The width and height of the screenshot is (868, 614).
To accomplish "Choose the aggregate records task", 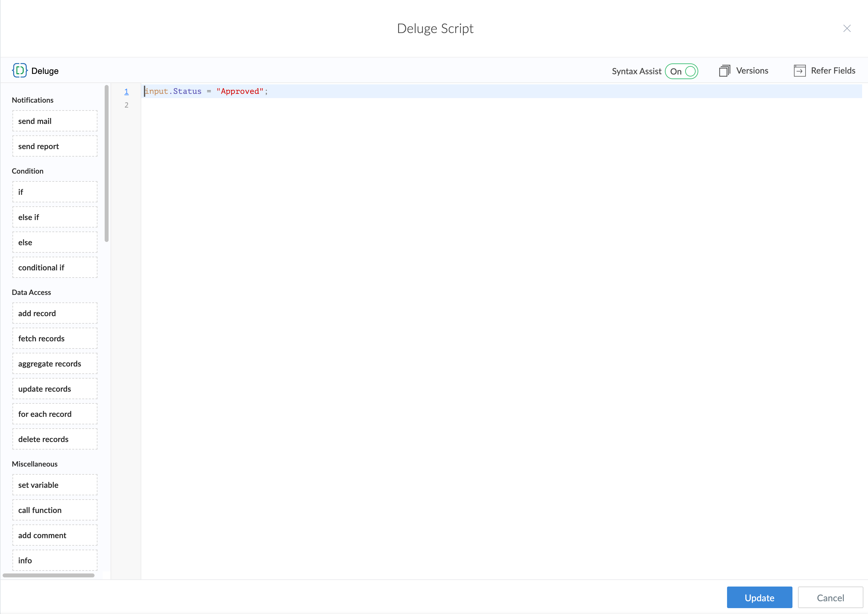I will coord(55,364).
